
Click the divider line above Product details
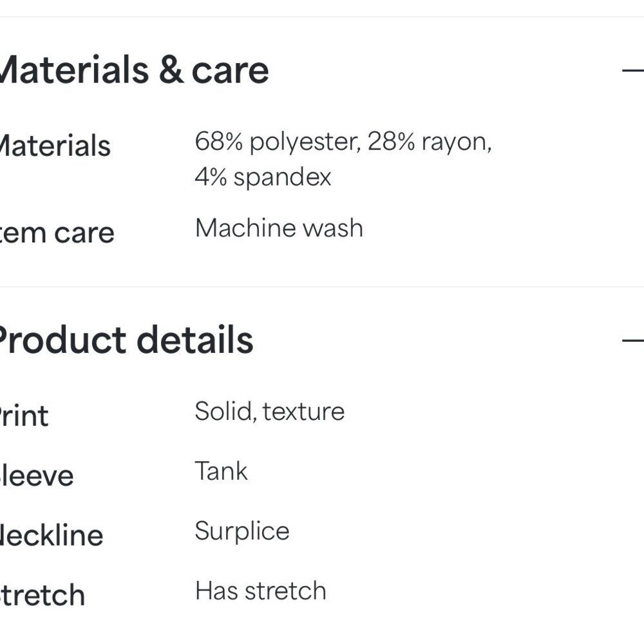point(322,287)
